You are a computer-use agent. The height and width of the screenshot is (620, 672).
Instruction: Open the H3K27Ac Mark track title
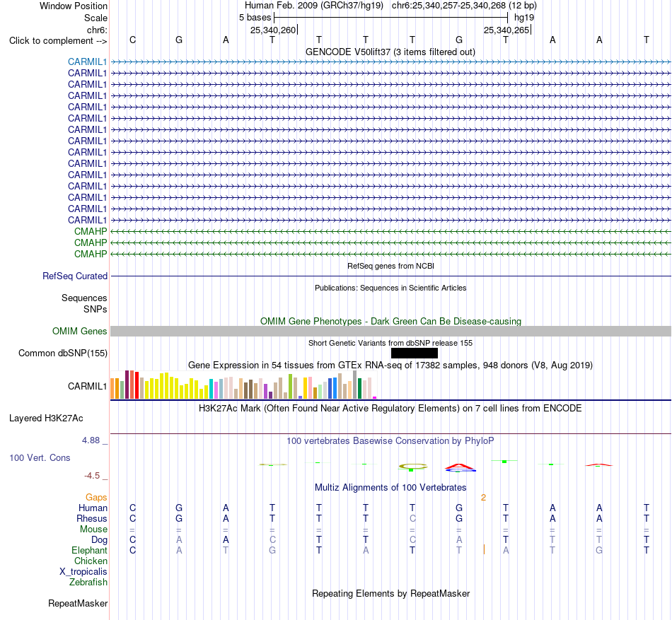coord(390,408)
